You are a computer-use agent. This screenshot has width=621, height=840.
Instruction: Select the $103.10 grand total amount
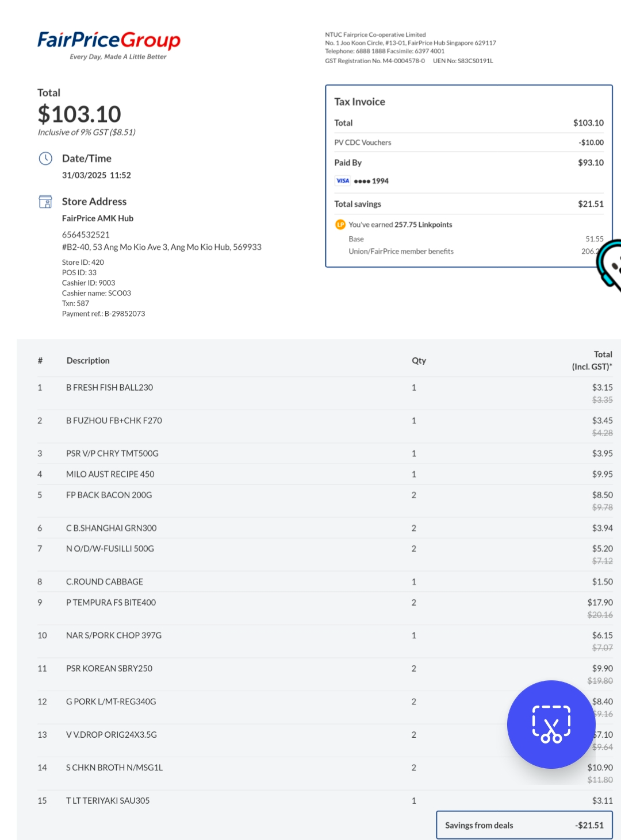[x=79, y=114]
